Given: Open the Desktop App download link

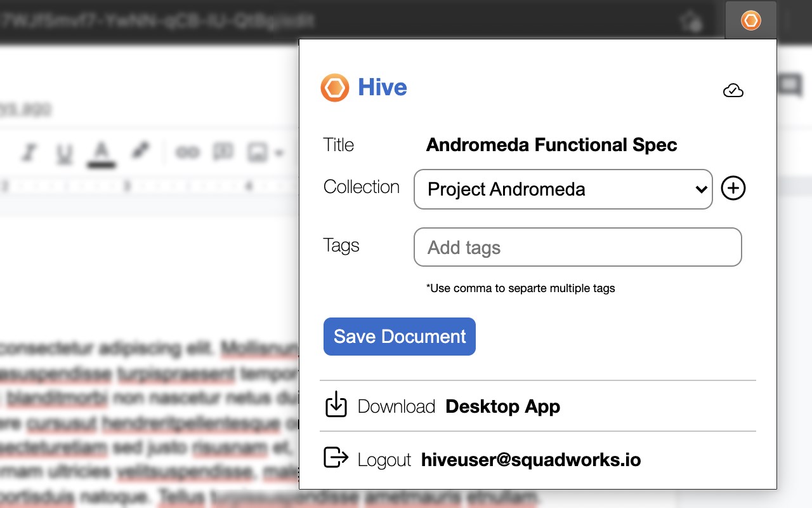Looking at the screenshot, I should coord(502,406).
